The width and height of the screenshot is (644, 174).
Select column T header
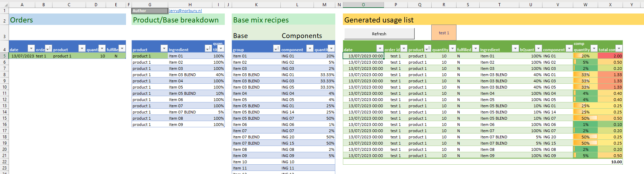click(499, 4)
